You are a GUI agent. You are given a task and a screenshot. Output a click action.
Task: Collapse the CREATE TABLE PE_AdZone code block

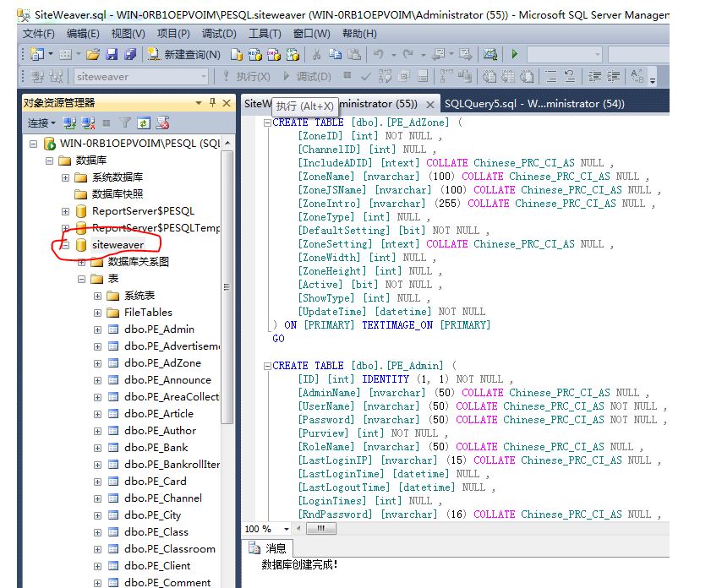click(267, 122)
